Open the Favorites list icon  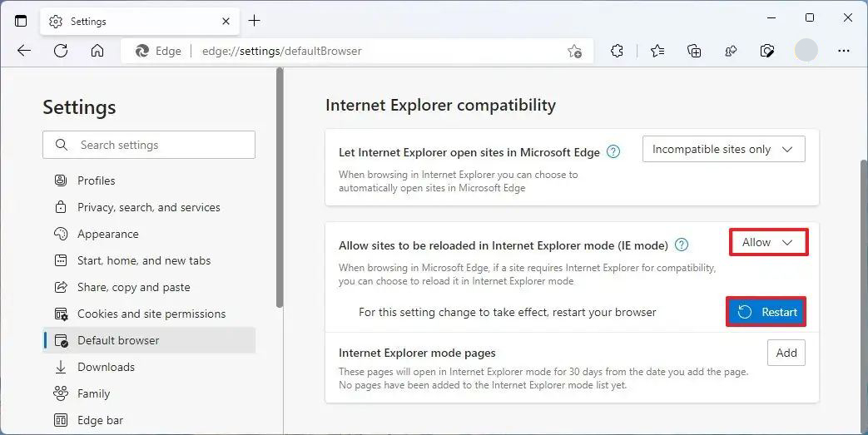pos(657,51)
